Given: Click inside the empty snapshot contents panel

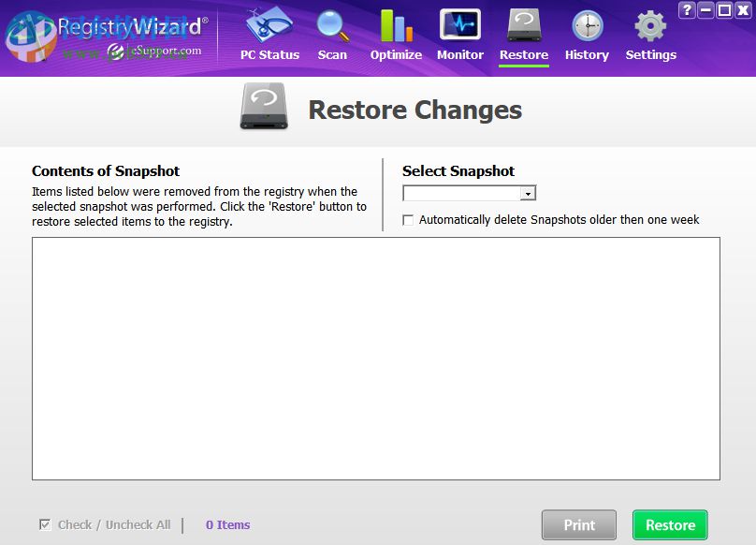Looking at the screenshot, I should tap(378, 361).
